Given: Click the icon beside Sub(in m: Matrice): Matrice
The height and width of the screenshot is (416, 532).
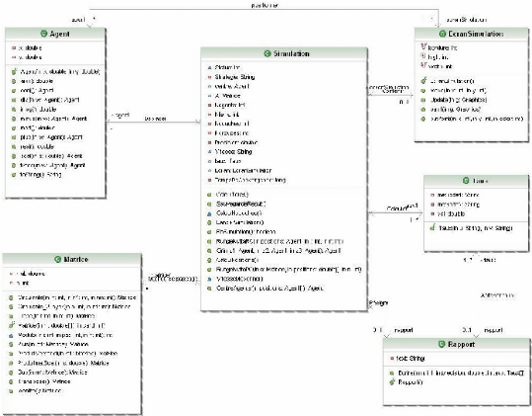Looking at the screenshot, I should coord(11,373).
